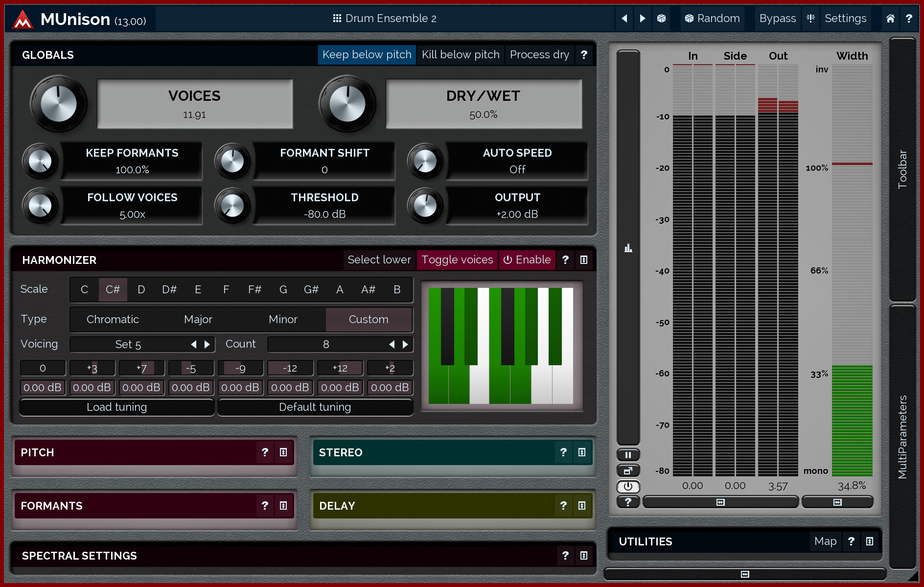This screenshot has width=924, height=587.
Task: Expand the Pitch section
Action: tap(283, 452)
